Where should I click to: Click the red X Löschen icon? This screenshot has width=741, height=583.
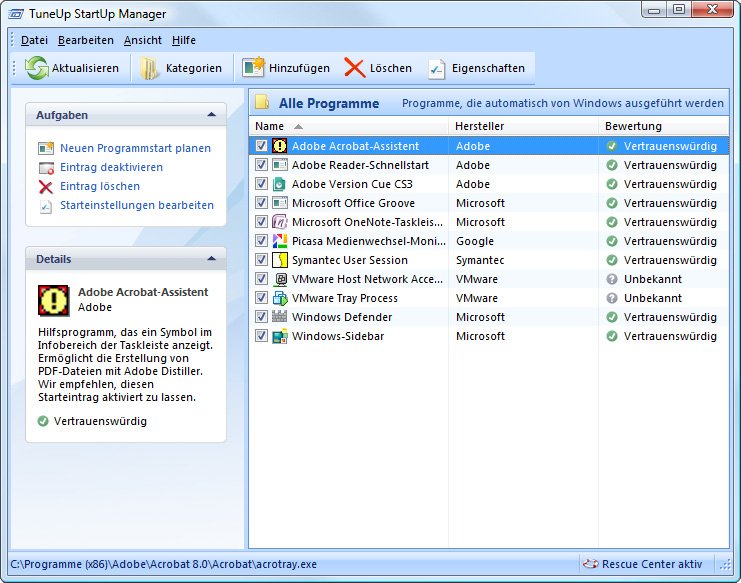(354, 68)
